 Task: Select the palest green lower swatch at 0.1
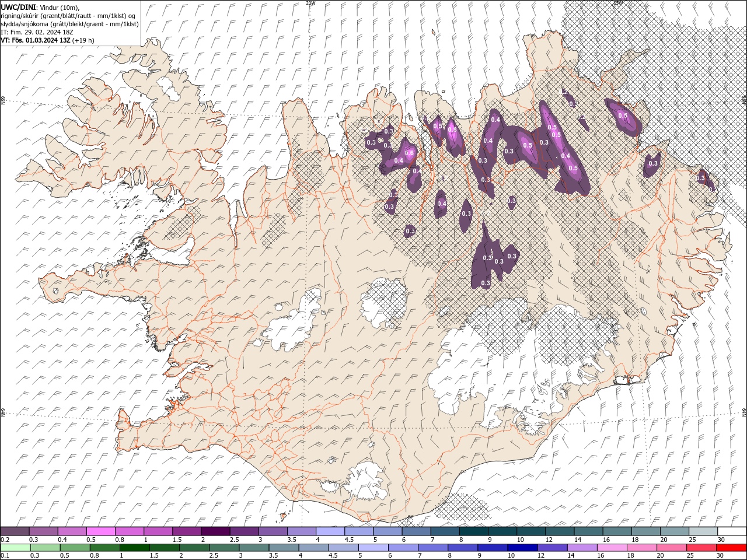(x=16, y=548)
